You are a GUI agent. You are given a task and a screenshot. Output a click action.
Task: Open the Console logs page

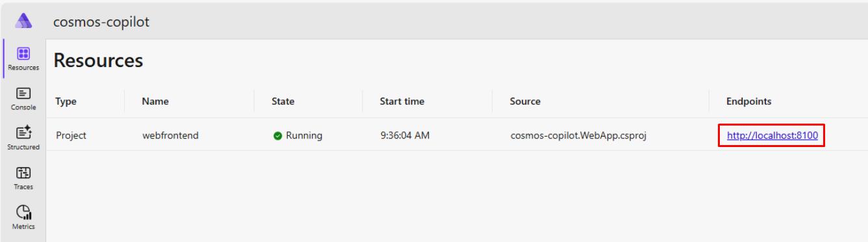click(23, 98)
